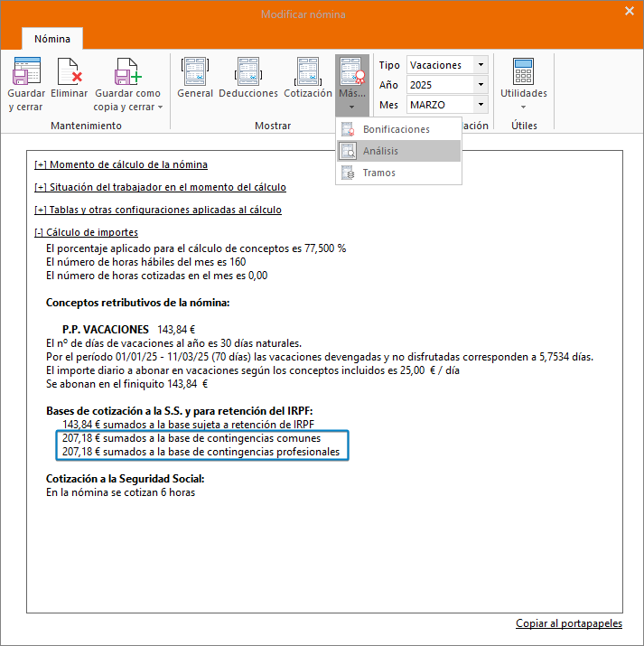Click line '207,18 € sumados a la base de contingencias comunes'
Viewport: 644px width, 646px height.
(191, 438)
